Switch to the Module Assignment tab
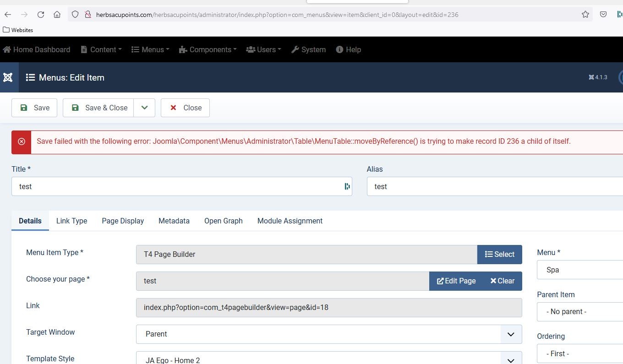Image resolution: width=623 pixels, height=364 pixels. coord(290,221)
